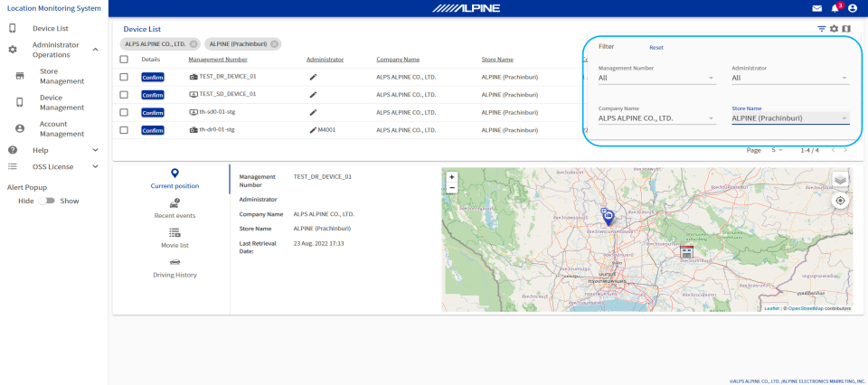Click the Account Management person icon
The width and height of the screenshot is (868, 385).
click(20, 129)
